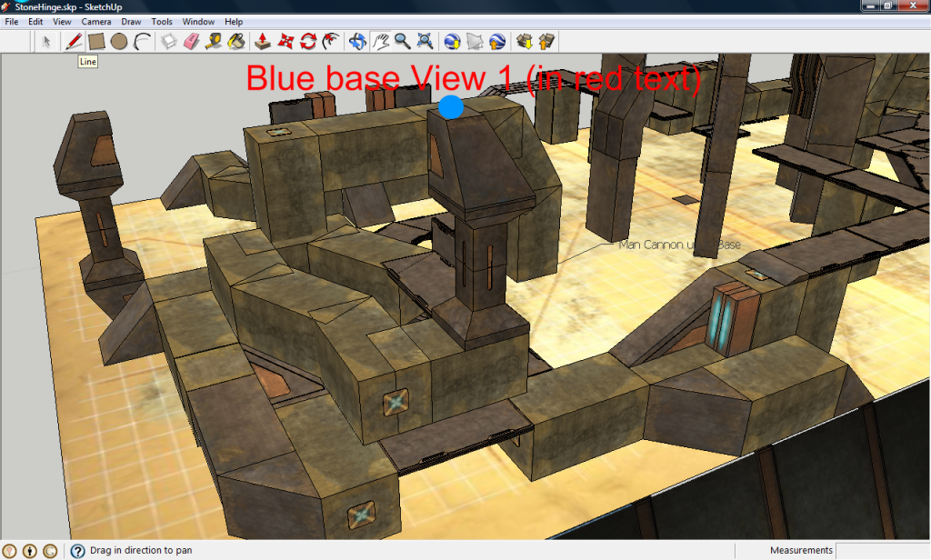Click the 'Drag in direction to pan' status text
This screenshot has height=560, width=931.
[x=141, y=551]
